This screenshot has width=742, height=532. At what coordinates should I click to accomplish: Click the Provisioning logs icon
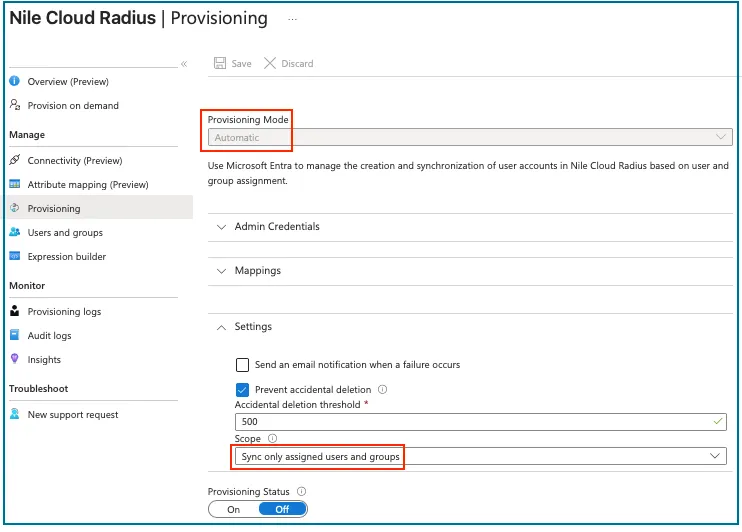[15, 311]
